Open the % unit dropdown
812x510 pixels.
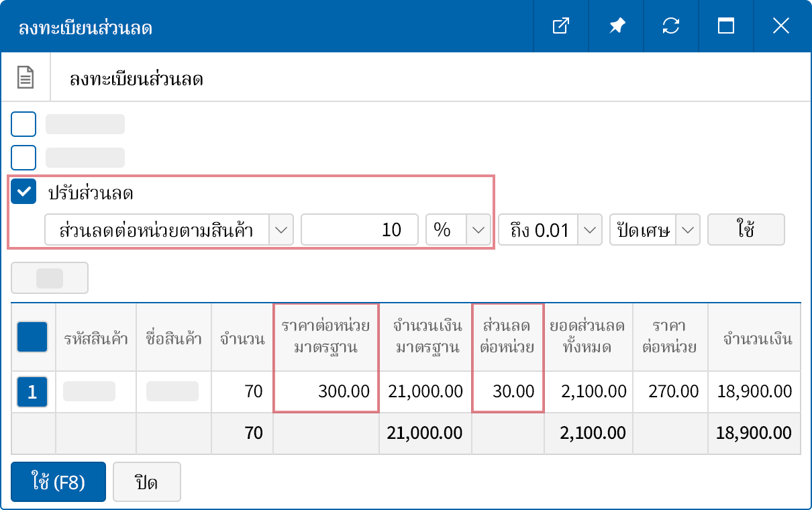[478, 229]
